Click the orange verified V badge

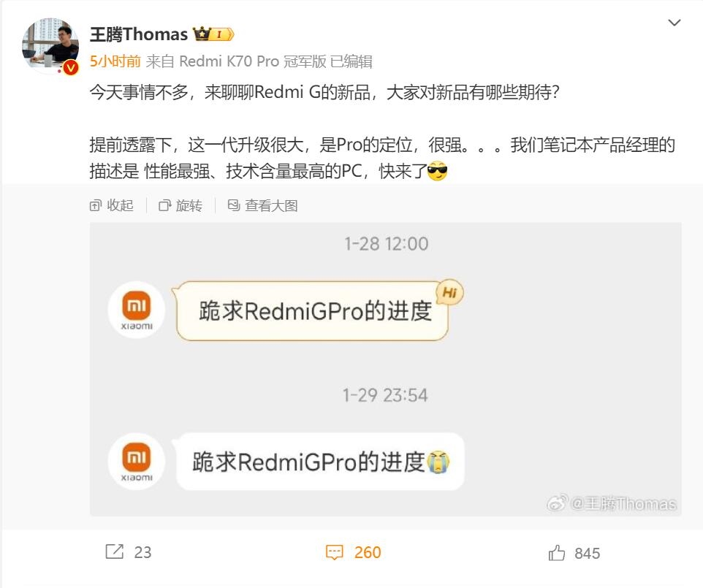pyautogui.click(x=71, y=67)
